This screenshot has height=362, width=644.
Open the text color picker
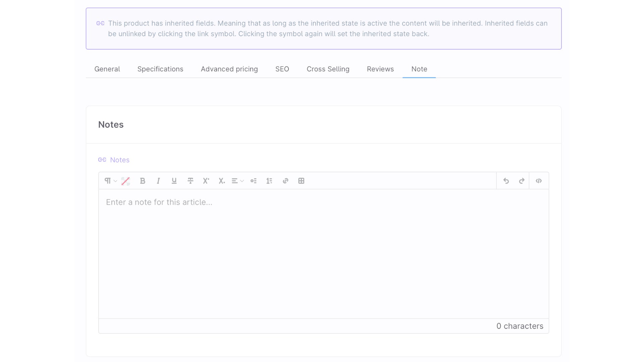tap(125, 181)
